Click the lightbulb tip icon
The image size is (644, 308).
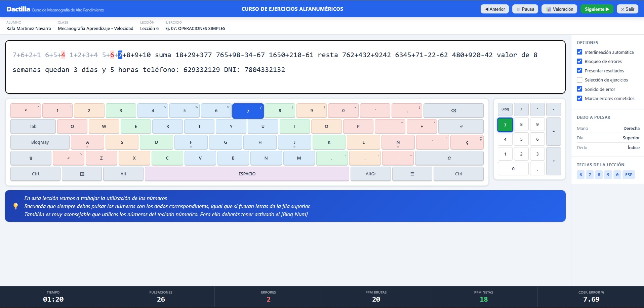tap(15, 206)
